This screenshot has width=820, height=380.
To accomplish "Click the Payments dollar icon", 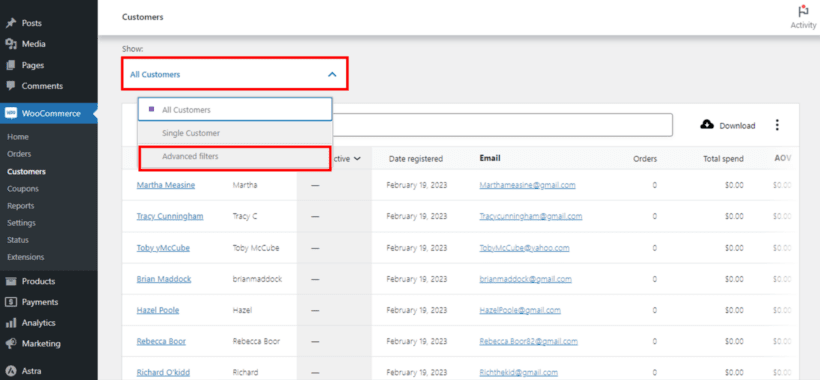I will pyautogui.click(x=11, y=302).
